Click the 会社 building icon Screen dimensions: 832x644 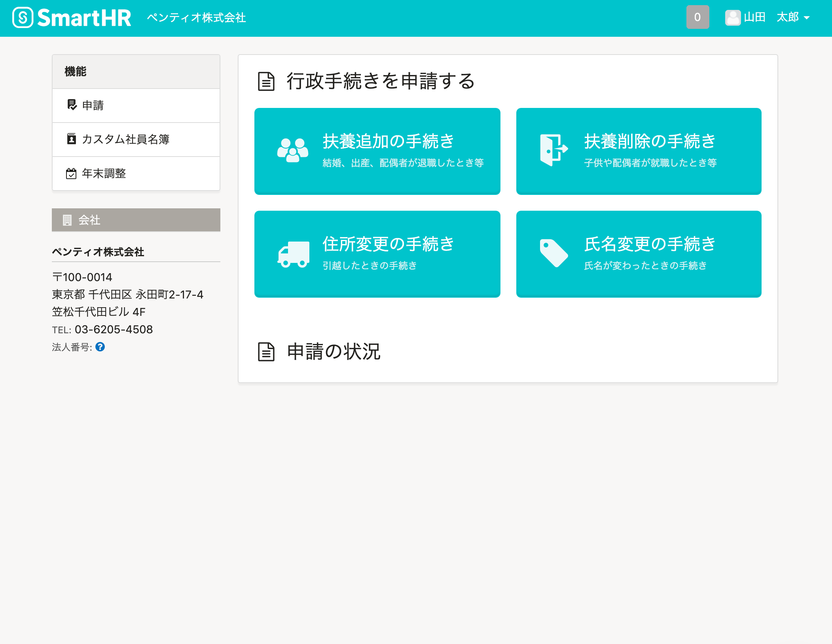pos(67,220)
